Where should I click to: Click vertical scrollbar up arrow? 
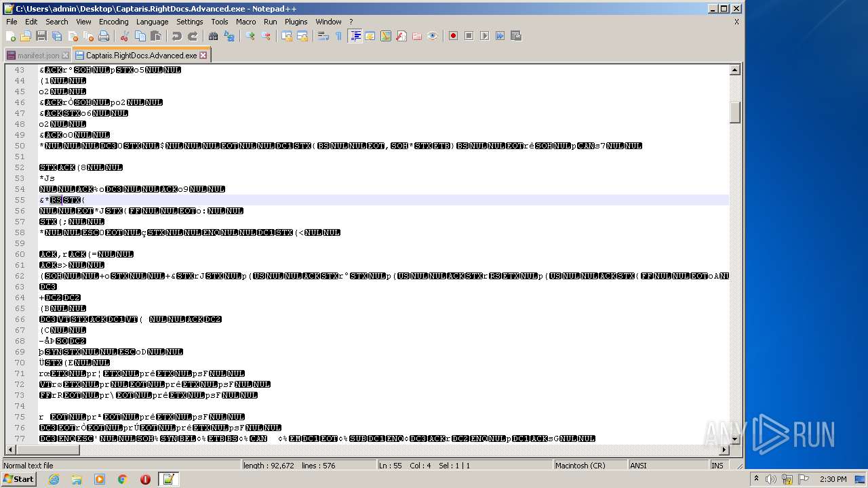click(735, 70)
